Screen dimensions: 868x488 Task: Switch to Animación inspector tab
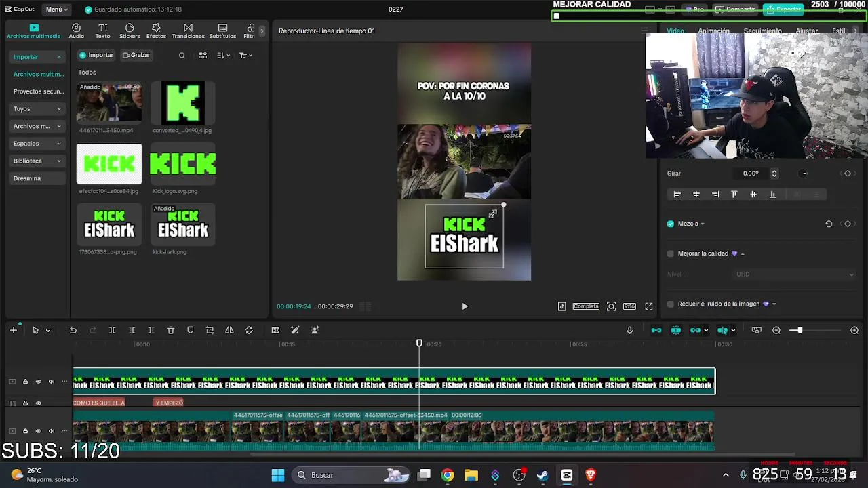pyautogui.click(x=714, y=30)
